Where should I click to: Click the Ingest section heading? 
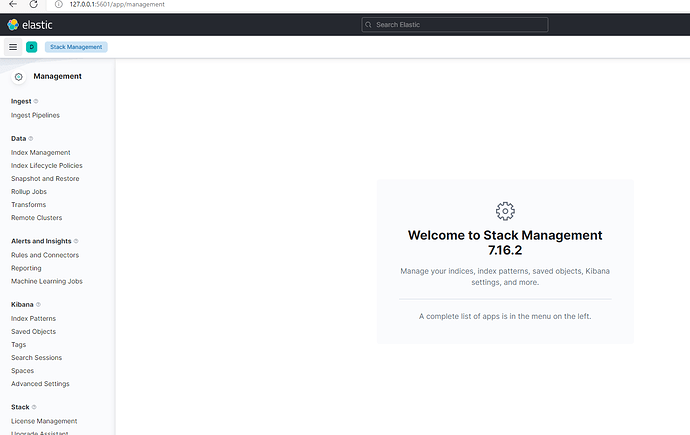point(21,101)
